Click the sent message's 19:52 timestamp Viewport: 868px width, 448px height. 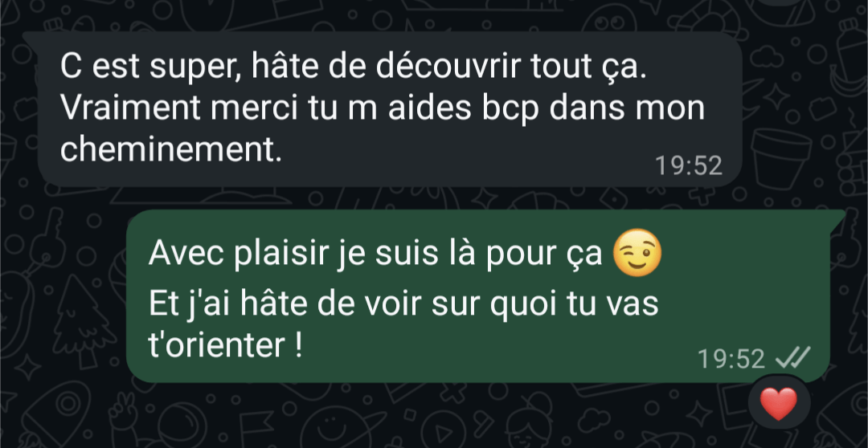(731, 358)
